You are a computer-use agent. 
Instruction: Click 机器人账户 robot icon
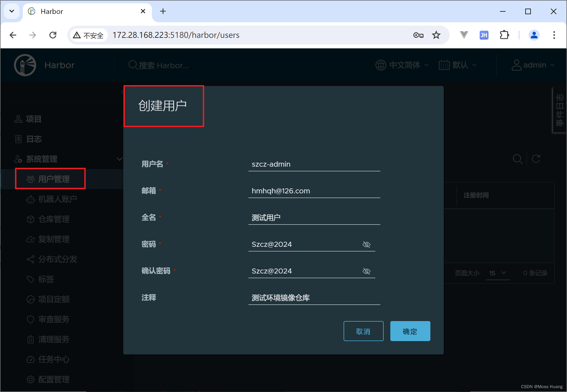31,199
